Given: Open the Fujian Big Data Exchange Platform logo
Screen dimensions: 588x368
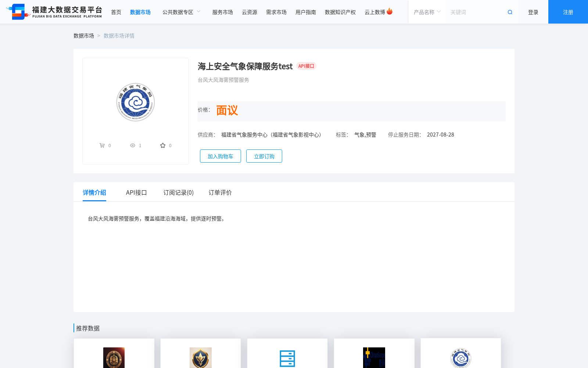Looking at the screenshot, I should (x=54, y=12).
